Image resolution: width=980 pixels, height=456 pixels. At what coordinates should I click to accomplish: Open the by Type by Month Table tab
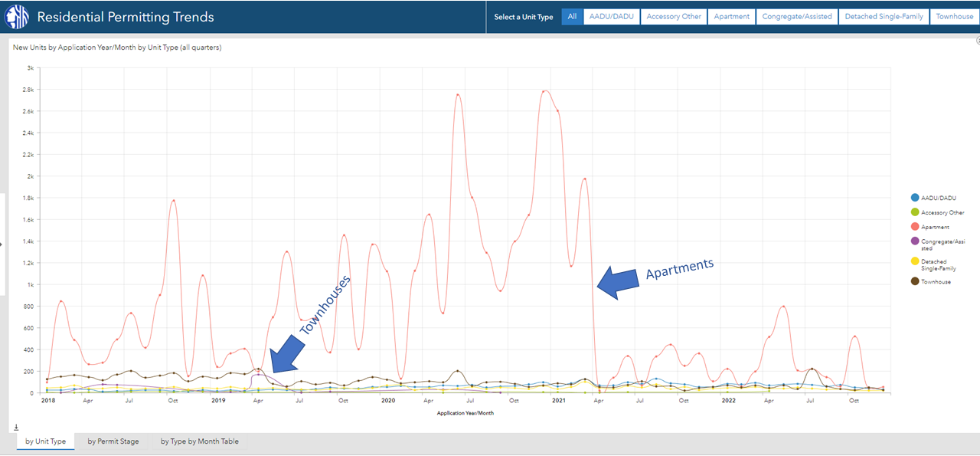pos(199,441)
